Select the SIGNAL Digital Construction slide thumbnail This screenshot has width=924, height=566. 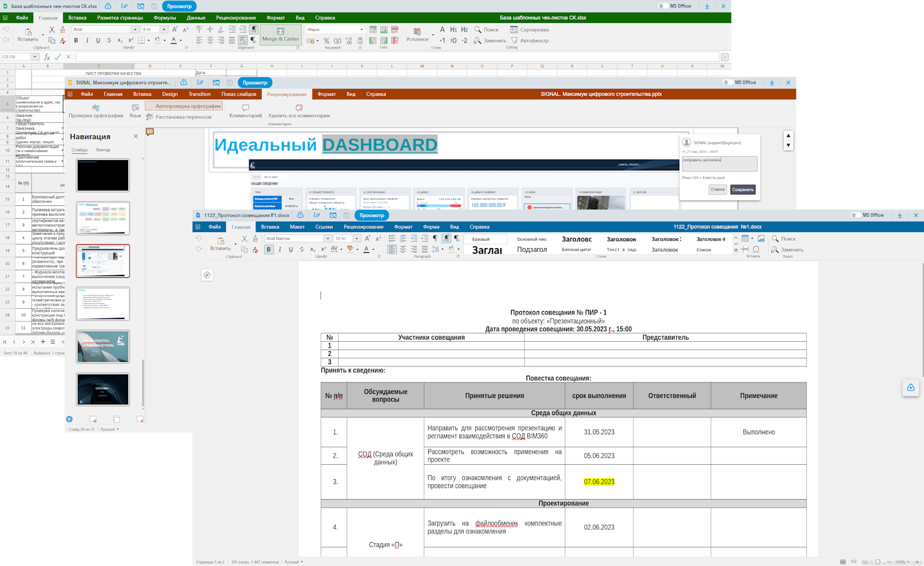[103, 346]
